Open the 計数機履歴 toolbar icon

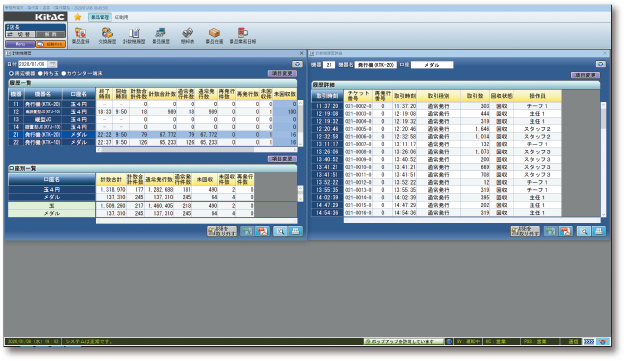point(134,35)
